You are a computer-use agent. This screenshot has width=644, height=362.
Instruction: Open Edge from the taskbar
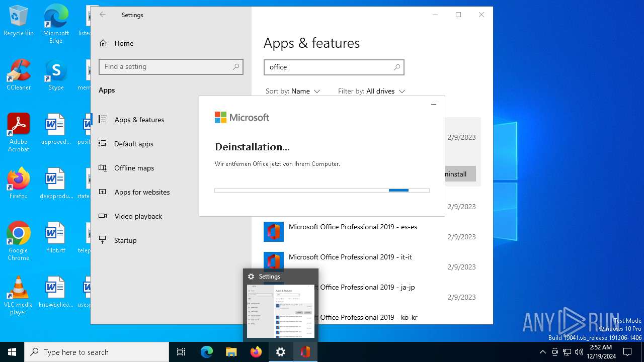[207, 352]
